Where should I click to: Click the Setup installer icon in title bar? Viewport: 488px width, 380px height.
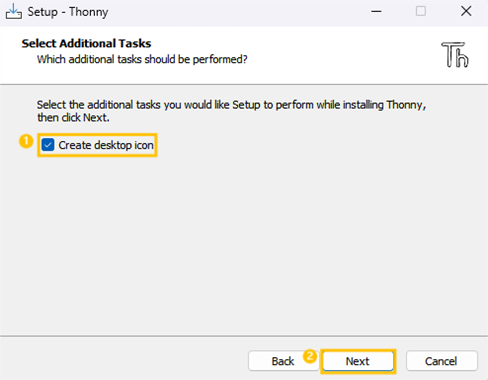[x=14, y=11]
